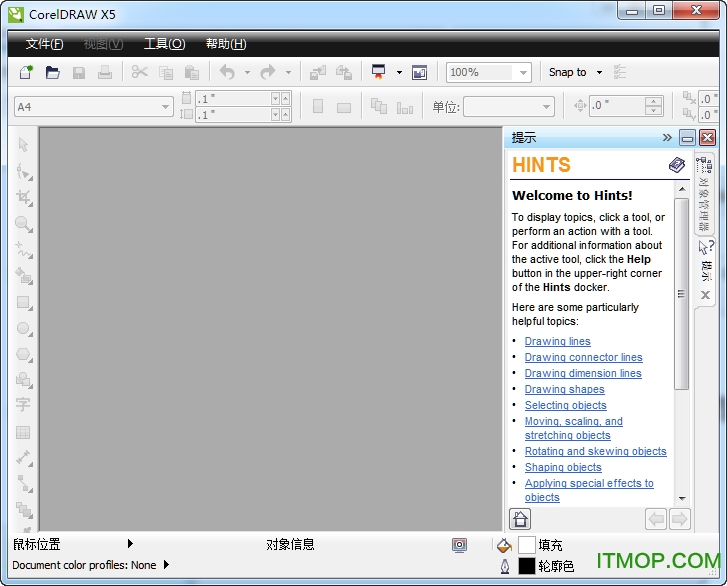
Task: Click the New document icon
Action: pos(26,72)
